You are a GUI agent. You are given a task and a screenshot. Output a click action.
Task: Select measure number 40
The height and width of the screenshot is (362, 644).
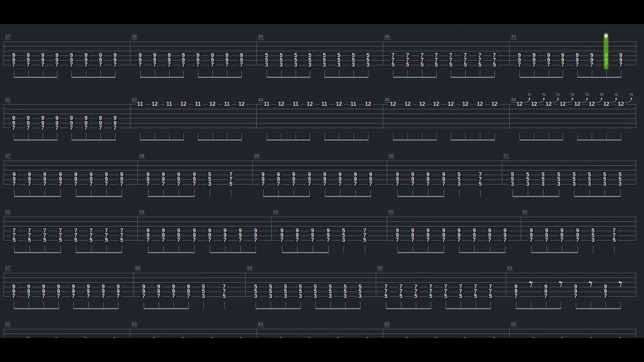click(387, 37)
